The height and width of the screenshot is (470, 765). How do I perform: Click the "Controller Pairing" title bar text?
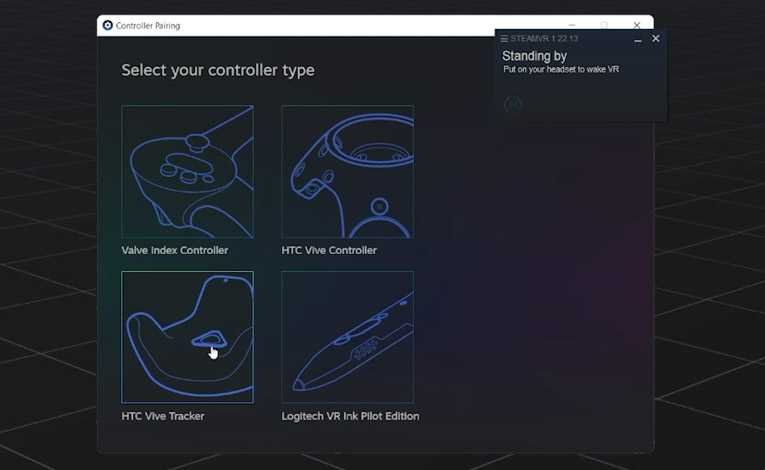[148, 25]
